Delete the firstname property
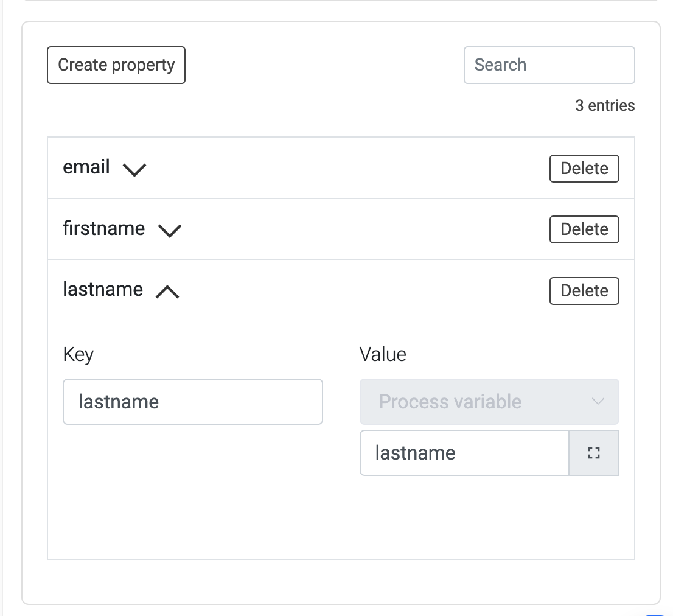 [584, 229]
